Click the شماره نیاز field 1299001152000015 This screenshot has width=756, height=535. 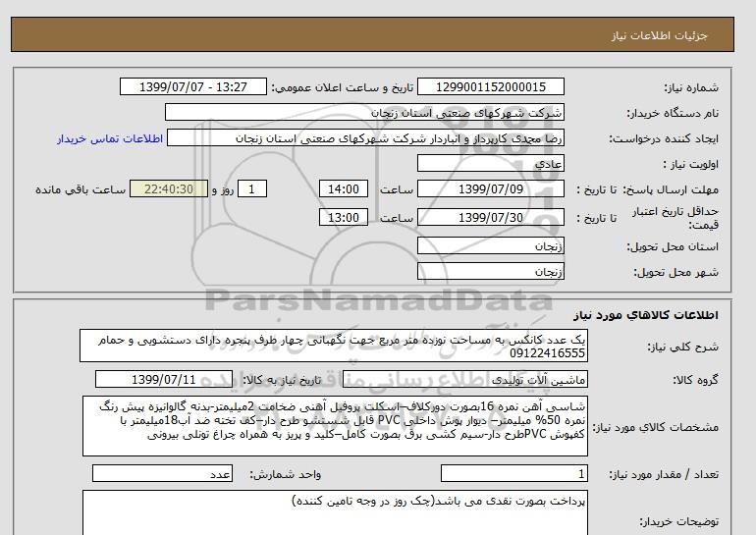(x=490, y=87)
